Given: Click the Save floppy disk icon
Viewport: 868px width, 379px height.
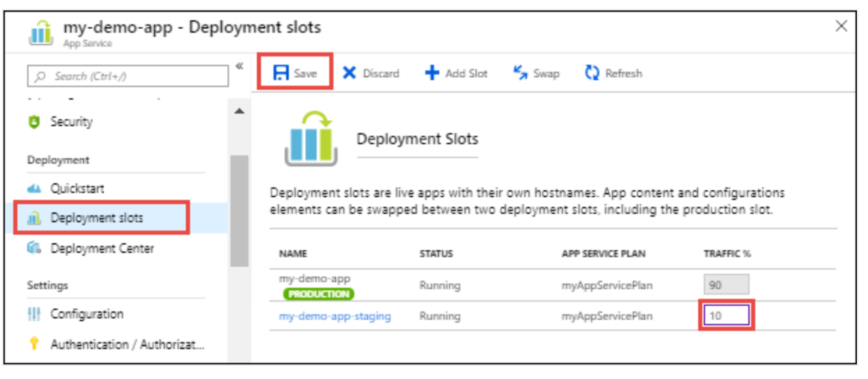Looking at the screenshot, I should pyautogui.click(x=281, y=73).
